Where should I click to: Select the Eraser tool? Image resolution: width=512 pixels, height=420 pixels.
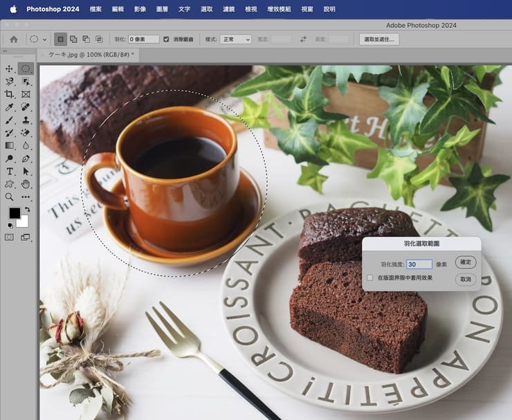point(26,133)
